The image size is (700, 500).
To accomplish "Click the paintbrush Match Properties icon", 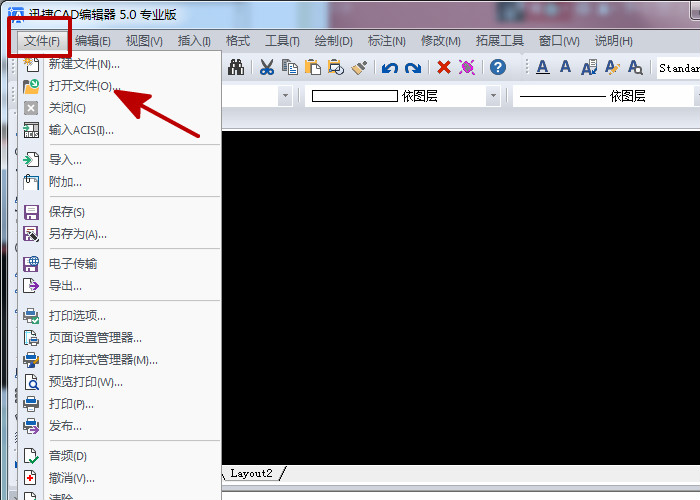I will (360, 68).
